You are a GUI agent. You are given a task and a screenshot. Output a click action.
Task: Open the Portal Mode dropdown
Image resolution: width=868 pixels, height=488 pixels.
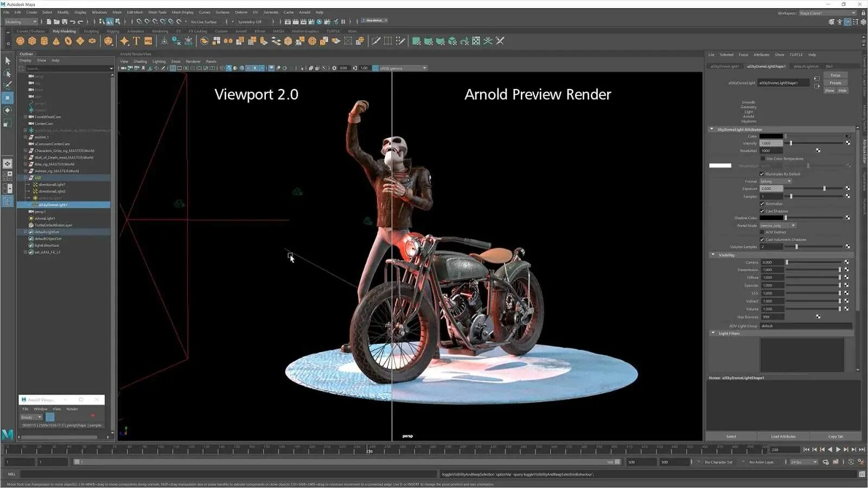[x=777, y=226]
